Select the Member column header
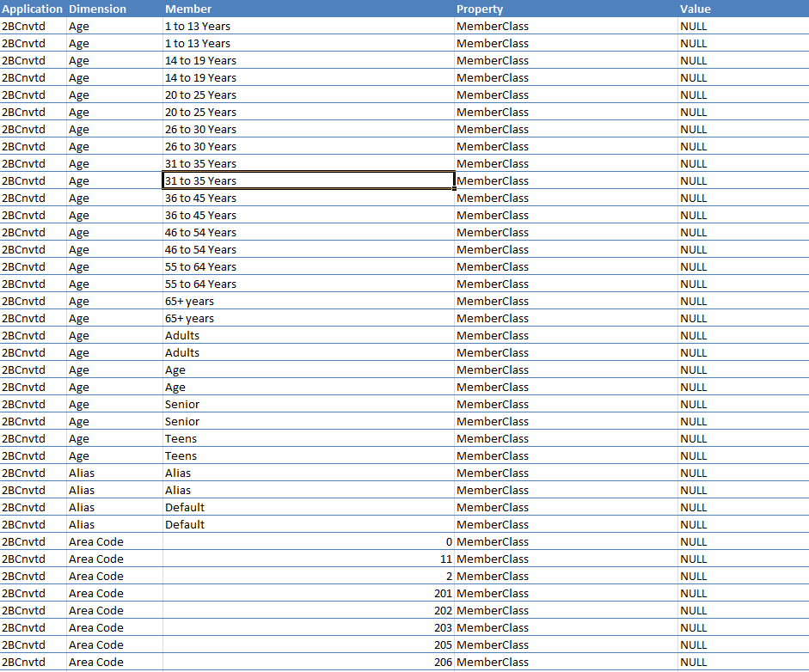Image resolution: width=809 pixels, height=672 pixels. [309, 9]
